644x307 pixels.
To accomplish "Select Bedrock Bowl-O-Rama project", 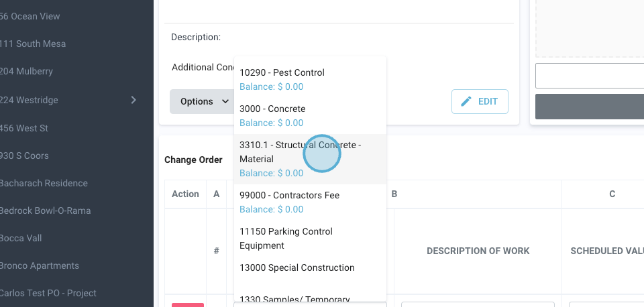I will [x=45, y=210].
